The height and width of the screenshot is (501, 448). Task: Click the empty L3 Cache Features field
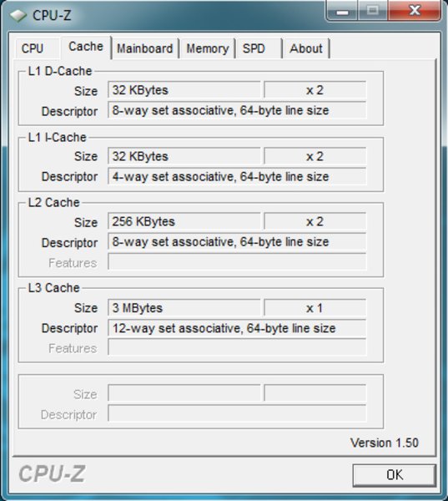(237, 347)
